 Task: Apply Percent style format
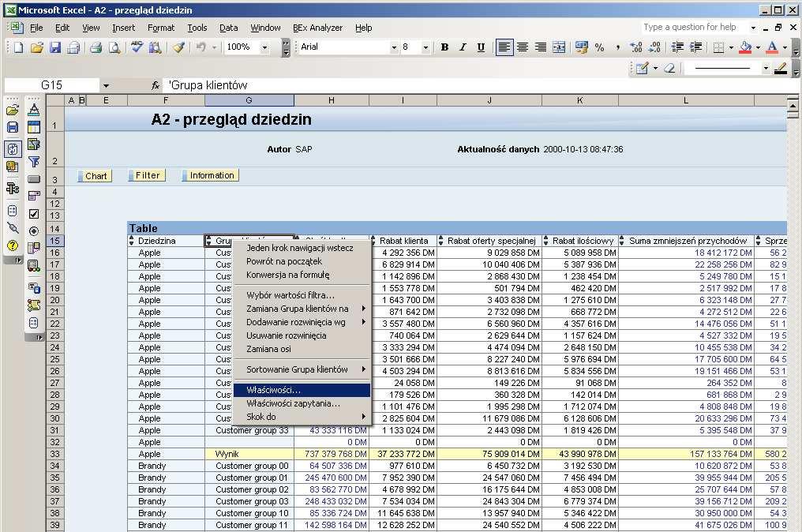[599, 47]
